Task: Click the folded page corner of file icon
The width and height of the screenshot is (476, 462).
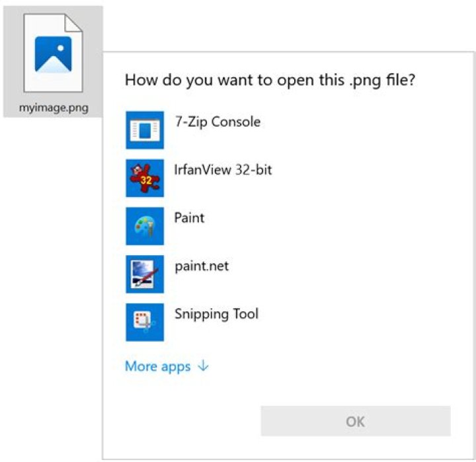Action: coord(73,22)
